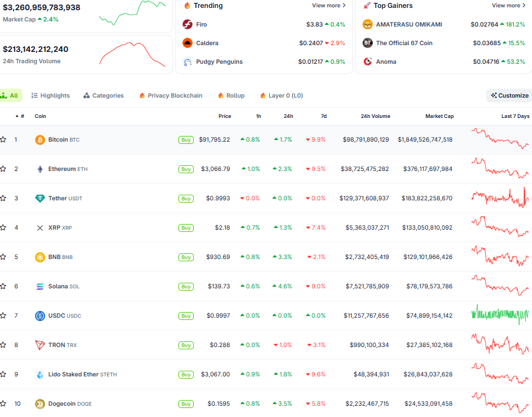The height and width of the screenshot is (417, 532).
Task: Switch to the Highlights tab
Action: pos(50,95)
